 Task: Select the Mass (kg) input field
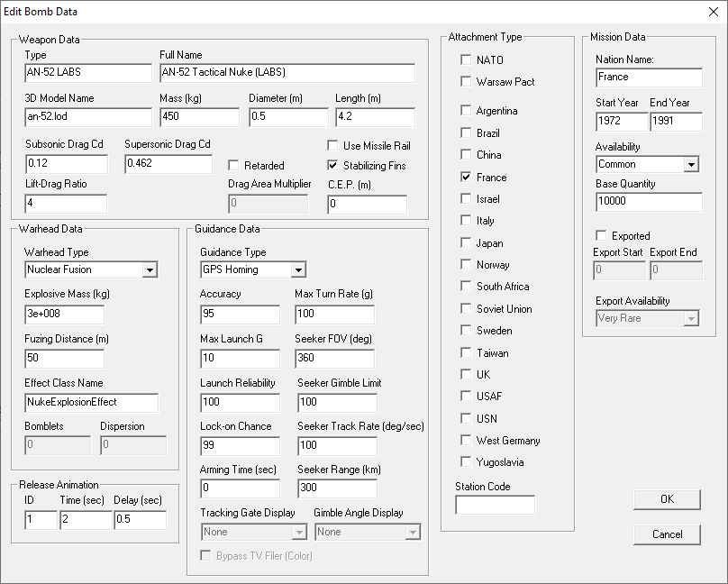click(x=200, y=117)
